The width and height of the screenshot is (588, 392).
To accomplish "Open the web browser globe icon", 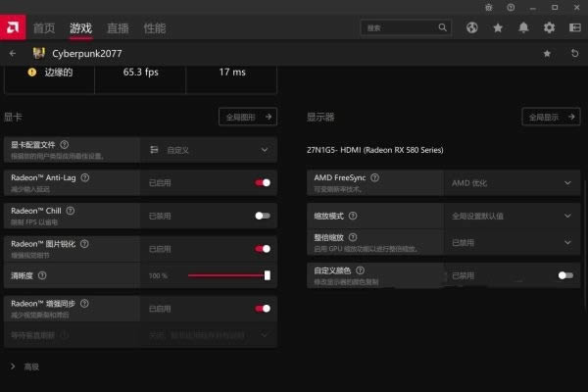I will (472, 27).
